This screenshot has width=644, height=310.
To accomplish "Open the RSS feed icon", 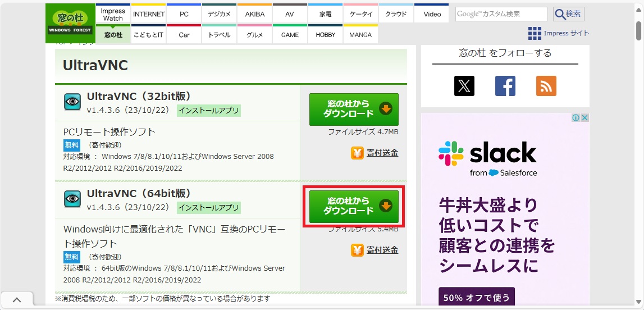I will pyautogui.click(x=546, y=86).
